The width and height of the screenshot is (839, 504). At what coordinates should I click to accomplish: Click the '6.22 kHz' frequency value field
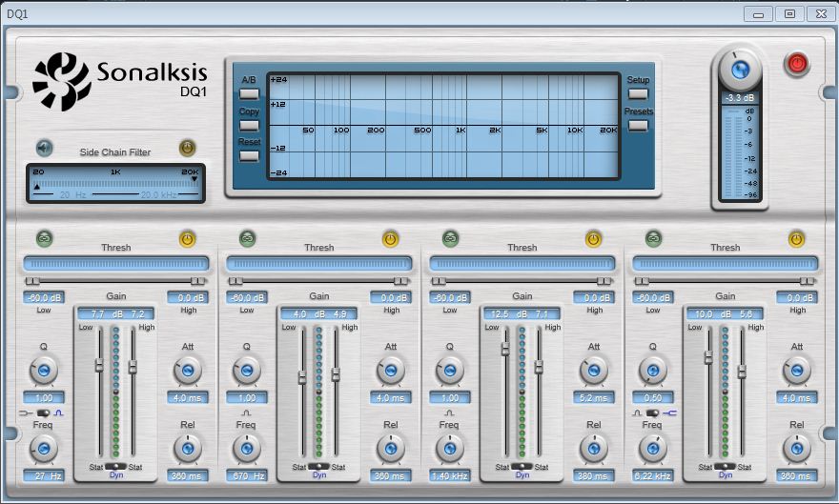click(x=653, y=475)
